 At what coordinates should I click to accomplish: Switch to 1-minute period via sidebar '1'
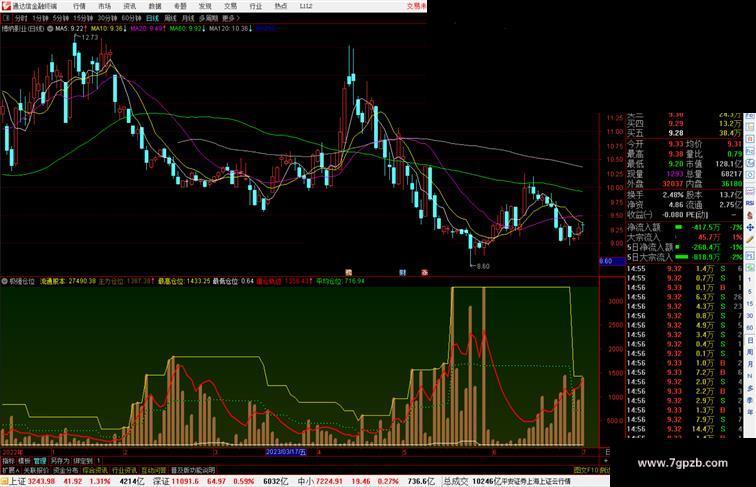coord(750,279)
